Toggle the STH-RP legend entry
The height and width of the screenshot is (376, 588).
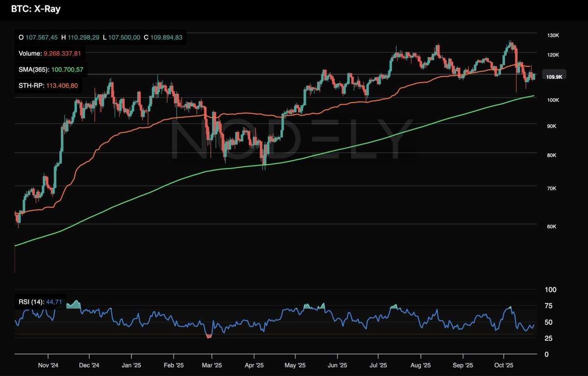48,86
